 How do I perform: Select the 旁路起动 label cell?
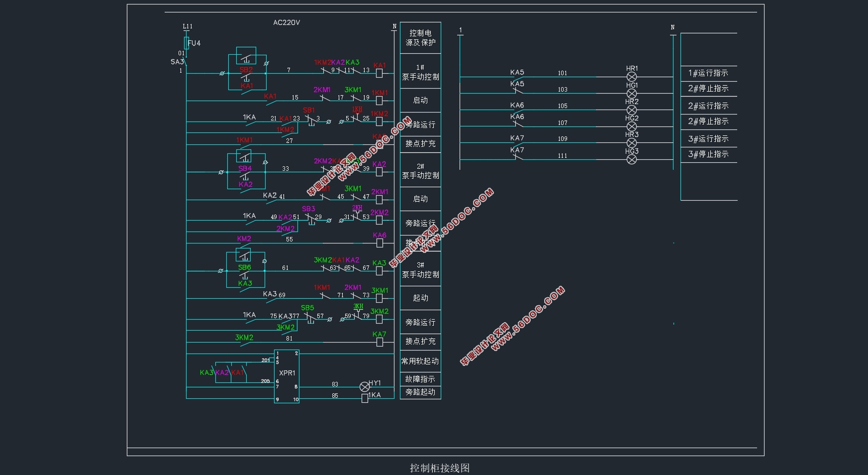[x=420, y=392]
